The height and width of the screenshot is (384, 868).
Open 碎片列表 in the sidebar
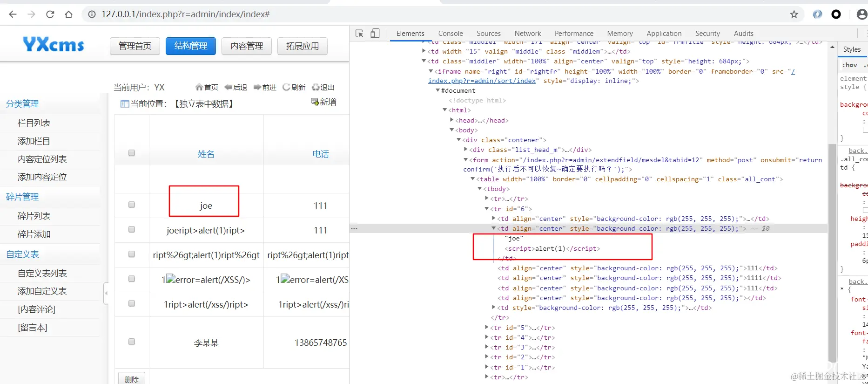pyautogui.click(x=34, y=216)
